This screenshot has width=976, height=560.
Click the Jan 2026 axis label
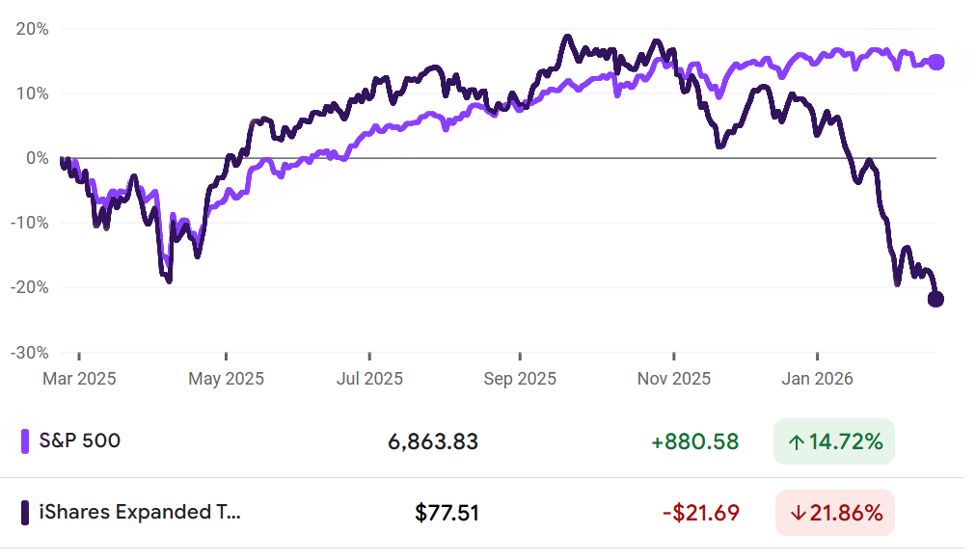point(817,379)
